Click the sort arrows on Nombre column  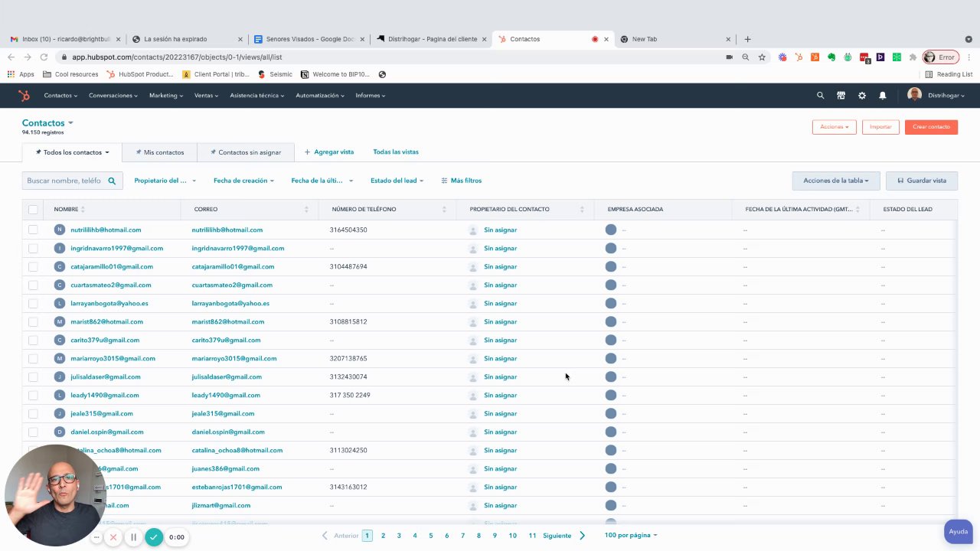83,209
